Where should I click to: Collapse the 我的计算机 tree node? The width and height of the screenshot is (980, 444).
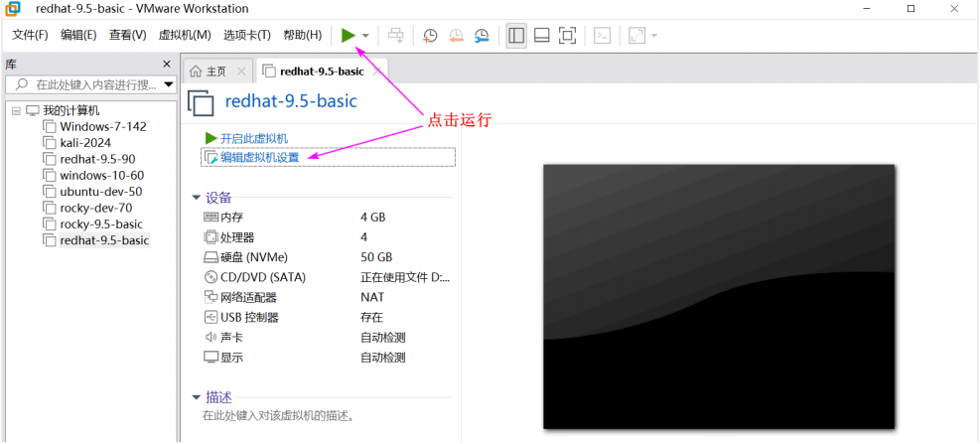pyautogui.click(x=16, y=111)
